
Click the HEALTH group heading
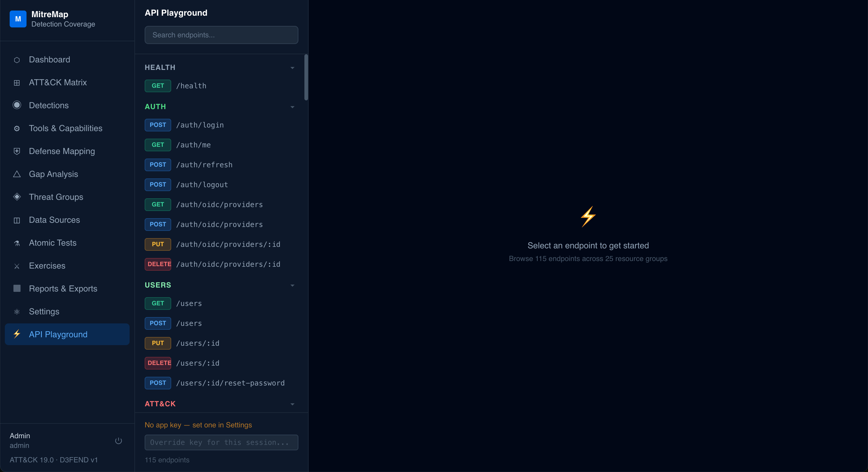click(160, 68)
